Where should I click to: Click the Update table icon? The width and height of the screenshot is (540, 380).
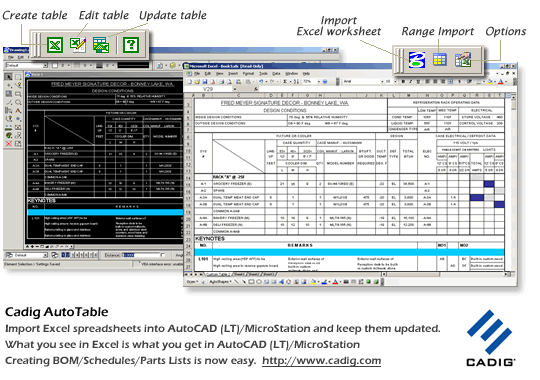click(x=101, y=45)
